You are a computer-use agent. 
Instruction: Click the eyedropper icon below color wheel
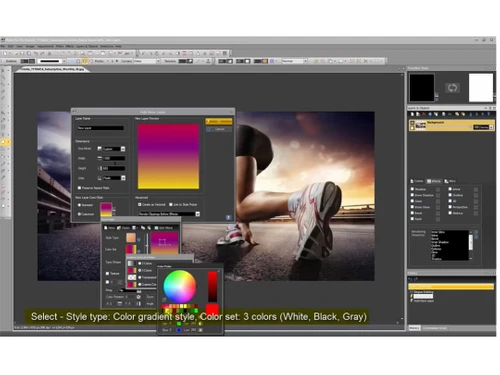tap(164, 300)
